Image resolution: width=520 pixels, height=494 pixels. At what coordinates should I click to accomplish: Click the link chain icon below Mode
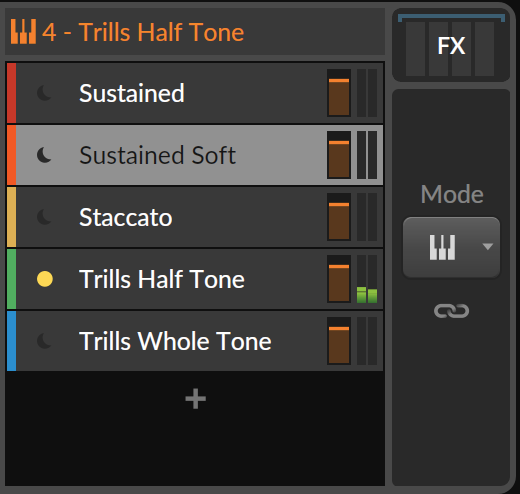pos(451,311)
